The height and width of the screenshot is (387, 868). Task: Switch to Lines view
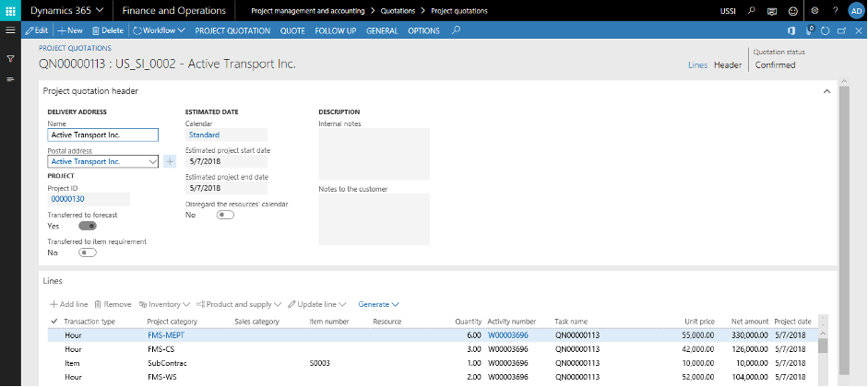pos(697,64)
